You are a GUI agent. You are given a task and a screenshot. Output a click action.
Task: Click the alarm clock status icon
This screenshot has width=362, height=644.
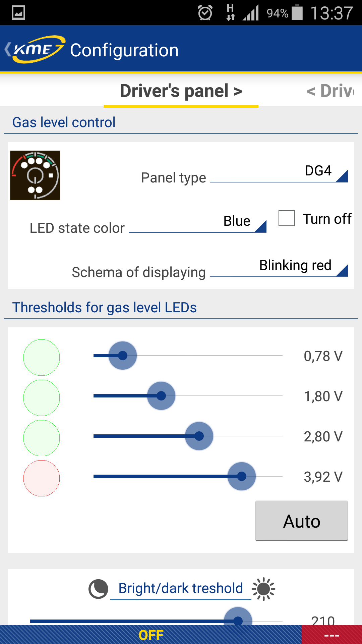[x=205, y=13]
